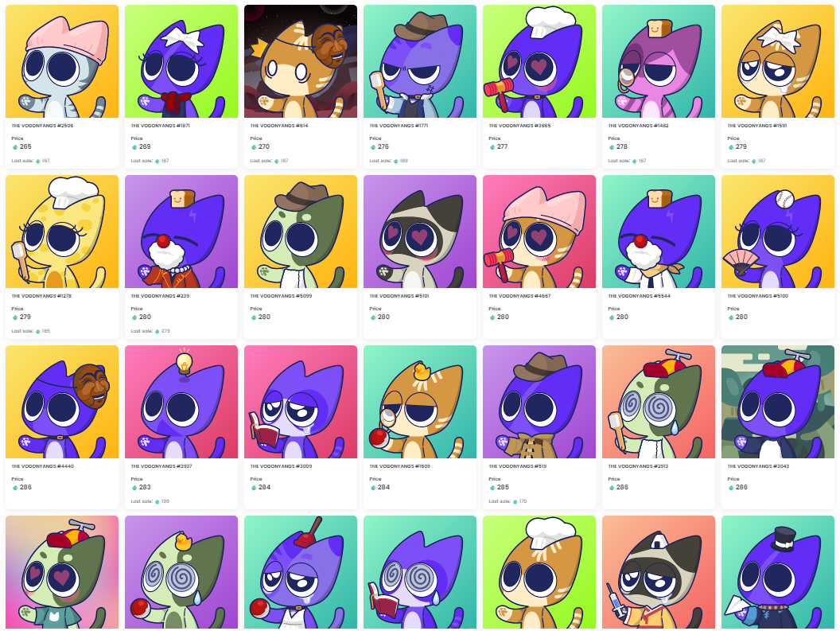Click the 286 price of Vogonyangs #4440
Screen dimensions: 840x631
[25, 487]
